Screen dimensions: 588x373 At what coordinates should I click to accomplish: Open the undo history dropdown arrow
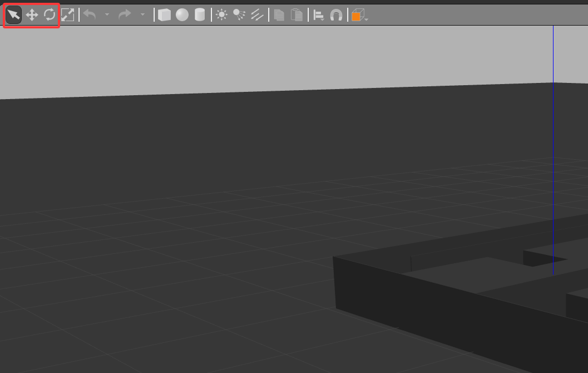click(x=107, y=14)
